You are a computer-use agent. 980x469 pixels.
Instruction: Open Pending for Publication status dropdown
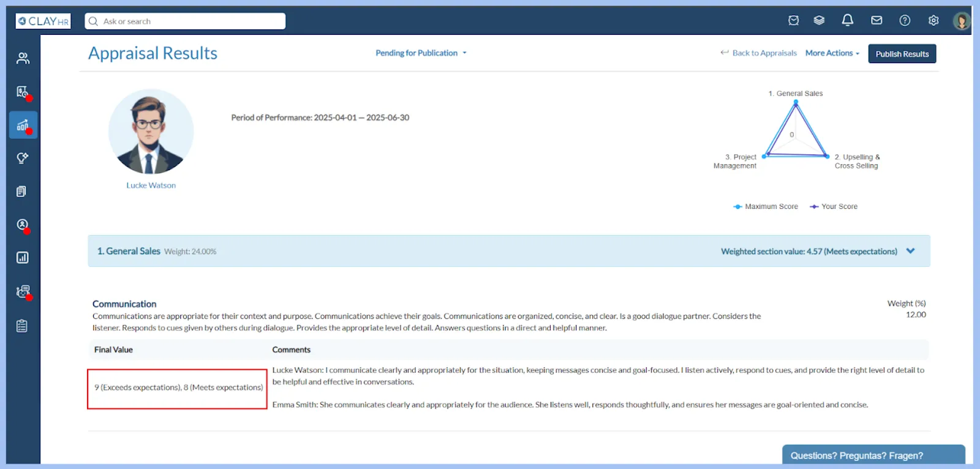point(421,53)
